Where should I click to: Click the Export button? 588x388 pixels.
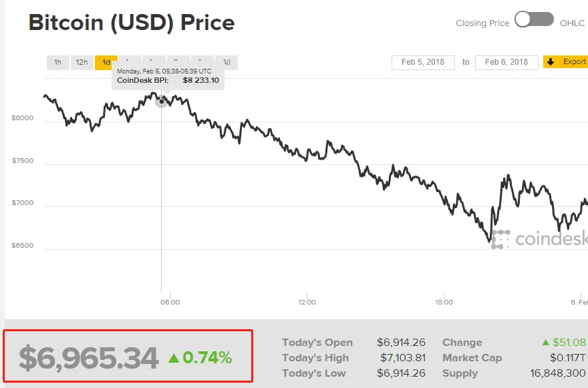565,62
